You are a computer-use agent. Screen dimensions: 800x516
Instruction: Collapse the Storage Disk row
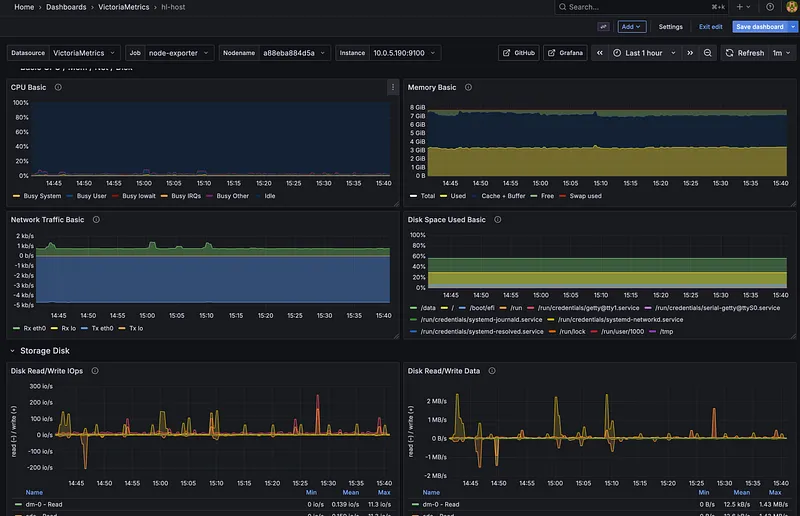13,351
